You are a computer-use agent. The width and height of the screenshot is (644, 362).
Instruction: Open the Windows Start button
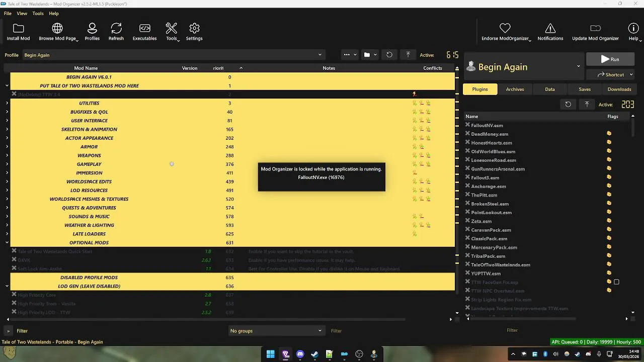point(270,354)
